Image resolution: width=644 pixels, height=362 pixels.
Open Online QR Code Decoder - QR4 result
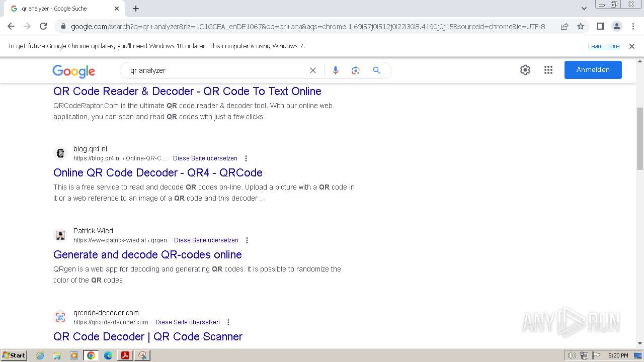158,172
